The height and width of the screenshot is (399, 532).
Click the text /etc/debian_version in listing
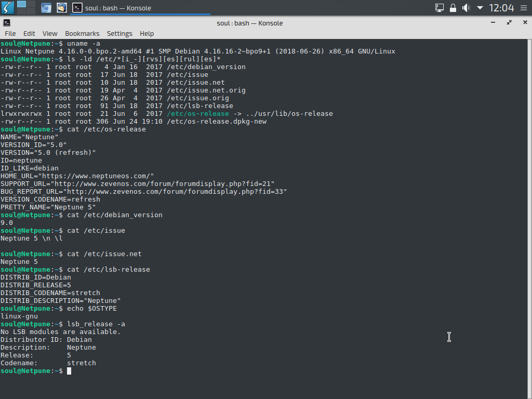click(x=206, y=67)
